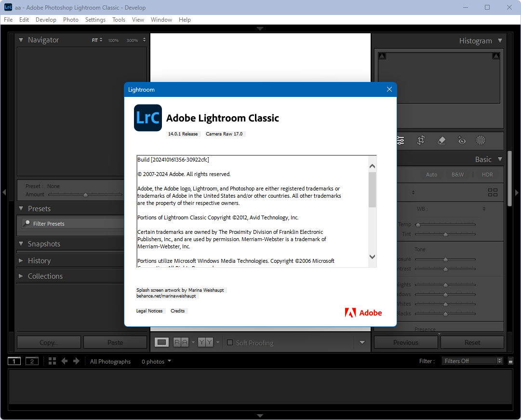Select the Crop tool icon
This screenshot has width=521, height=420.
tap(421, 140)
